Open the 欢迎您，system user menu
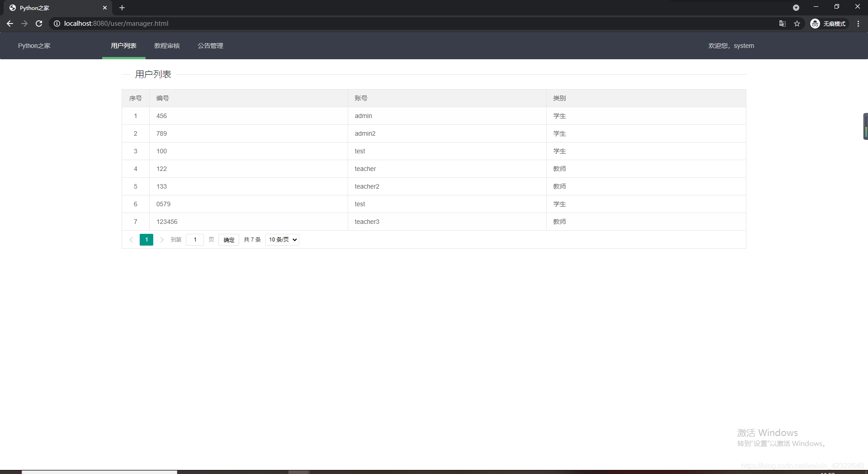Screen dimensions: 868x474 click(731, 46)
